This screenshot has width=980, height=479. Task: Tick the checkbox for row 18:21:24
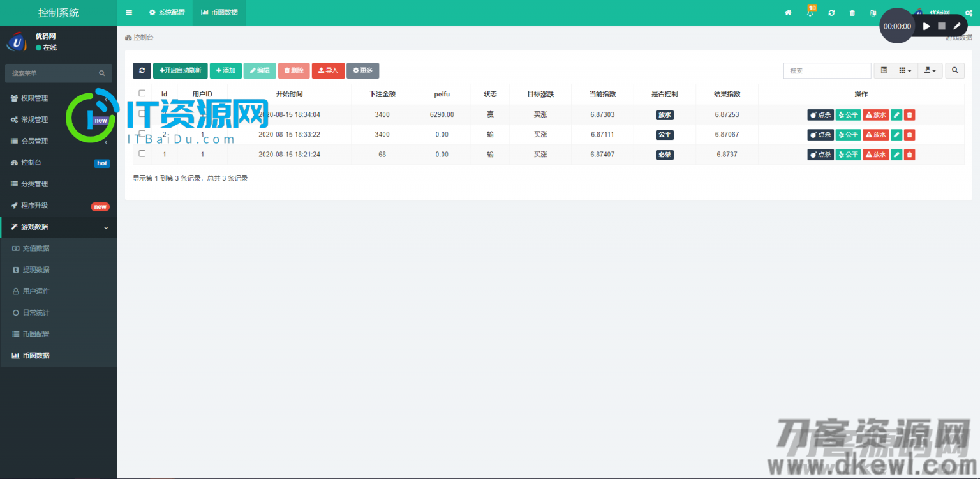(x=142, y=153)
